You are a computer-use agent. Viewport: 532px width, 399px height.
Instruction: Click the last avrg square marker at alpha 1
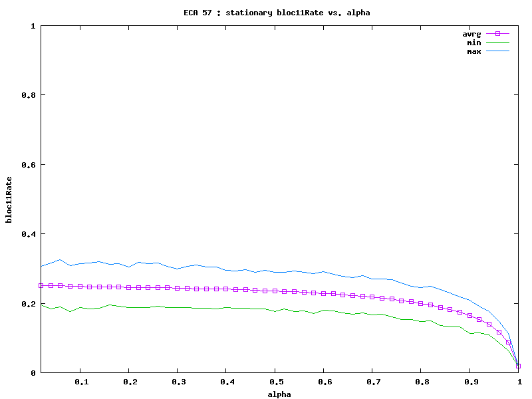[518, 366]
